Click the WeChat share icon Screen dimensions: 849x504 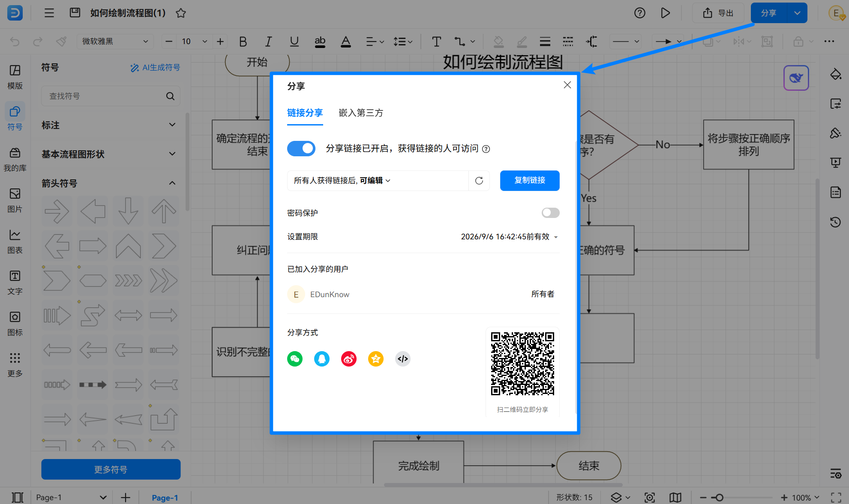295,359
